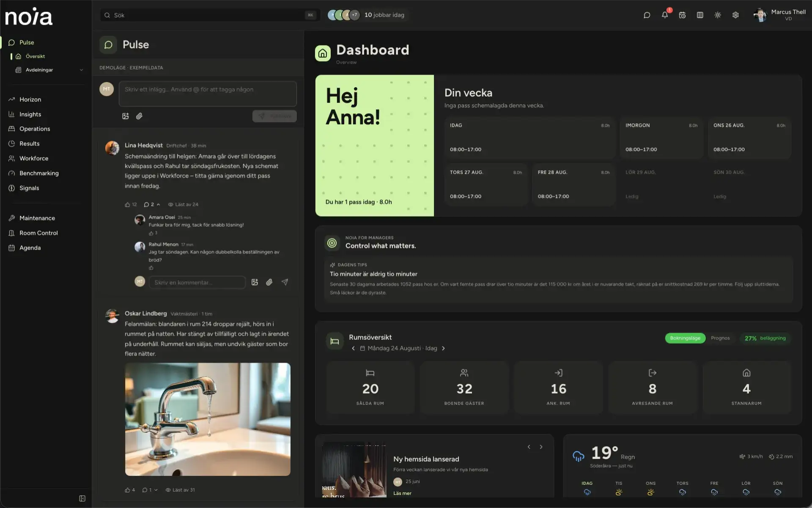Image resolution: width=812 pixels, height=508 pixels.
Task: Open the FRE 28 AUG shift card
Action: tap(573, 184)
